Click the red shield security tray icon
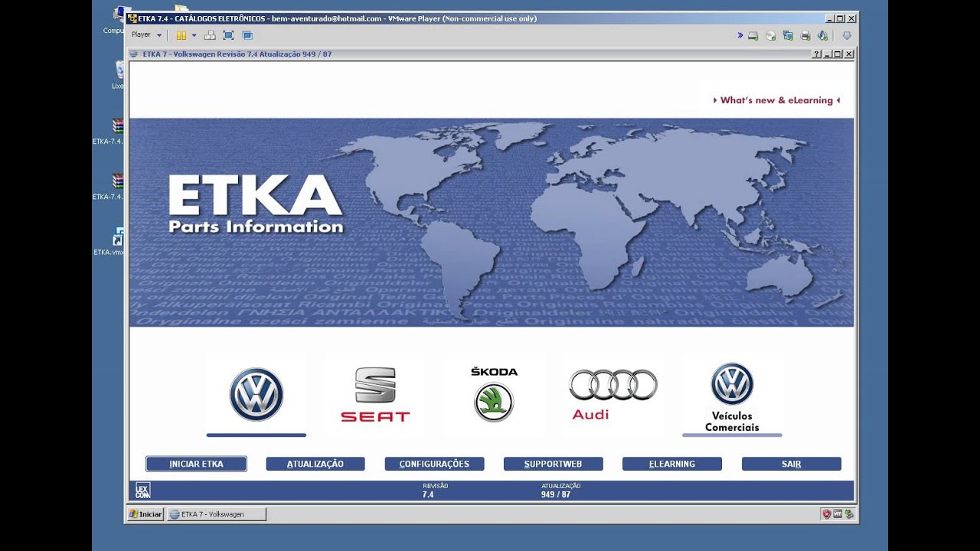This screenshot has height=551, width=980. (x=826, y=514)
